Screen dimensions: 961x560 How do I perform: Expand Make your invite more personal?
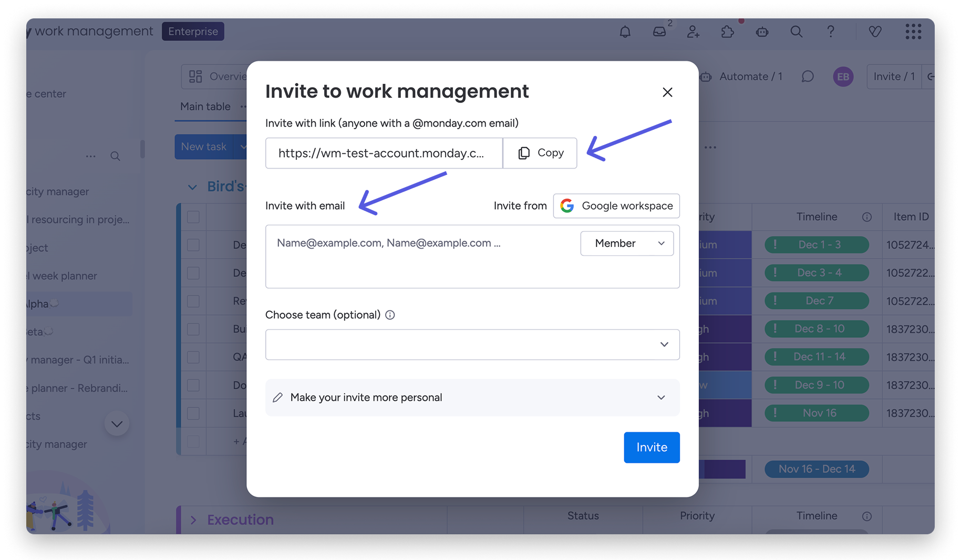(472, 398)
